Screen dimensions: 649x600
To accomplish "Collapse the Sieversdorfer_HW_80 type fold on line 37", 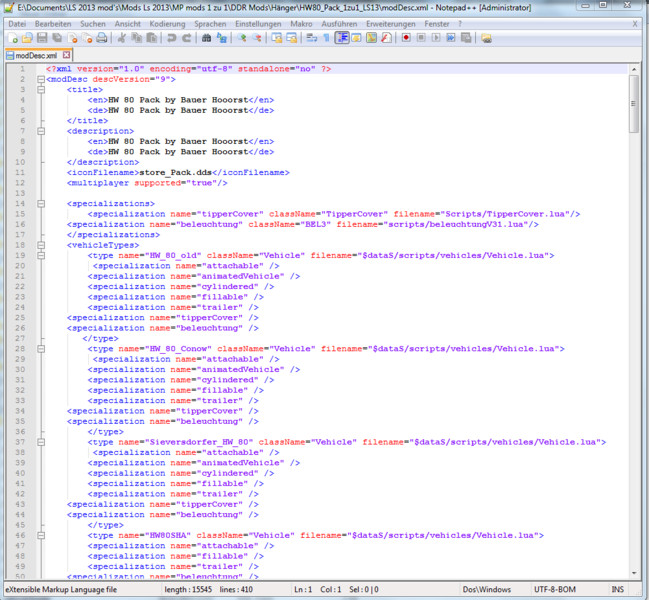I will [x=41, y=442].
